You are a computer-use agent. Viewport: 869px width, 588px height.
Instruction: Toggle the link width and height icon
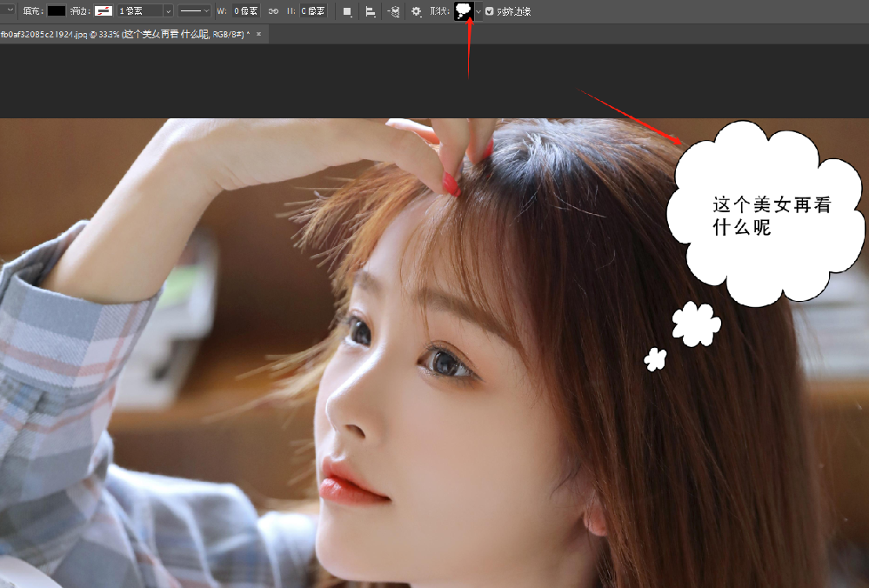[273, 11]
